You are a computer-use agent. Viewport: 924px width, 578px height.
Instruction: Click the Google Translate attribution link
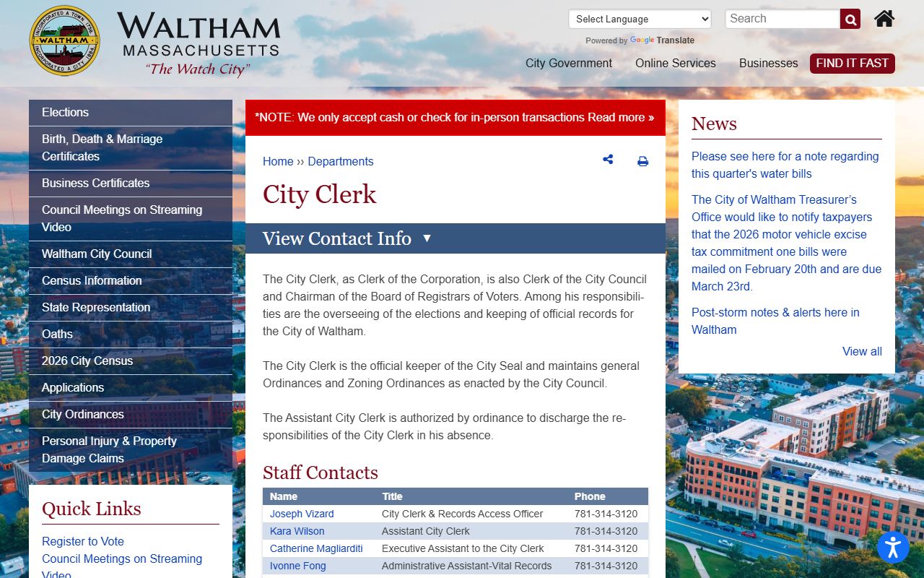(x=662, y=40)
